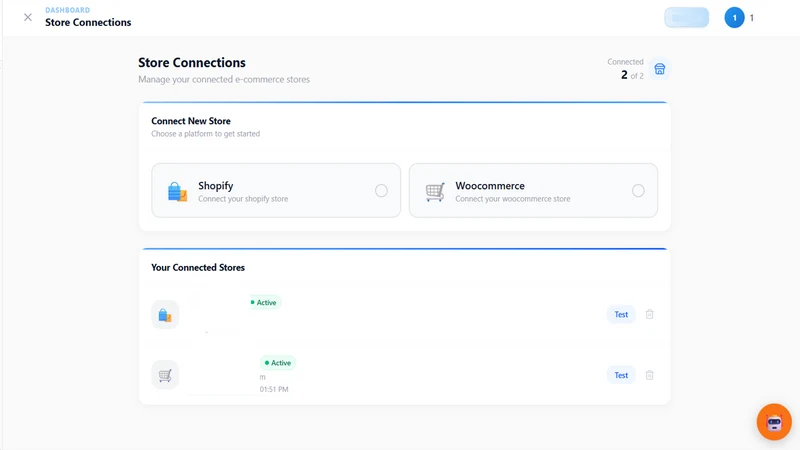Open the orange chatbot assistant button
The image size is (800, 450).
774,422
